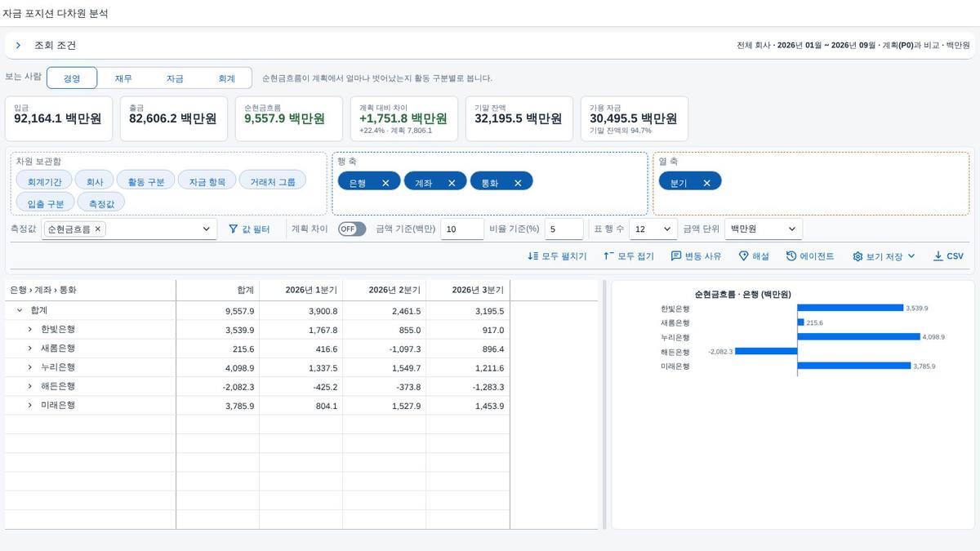The height and width of the screenshot is (551, 980).
Task: Click the 해든은행 negative chart bar
Action: pos(767,351)
